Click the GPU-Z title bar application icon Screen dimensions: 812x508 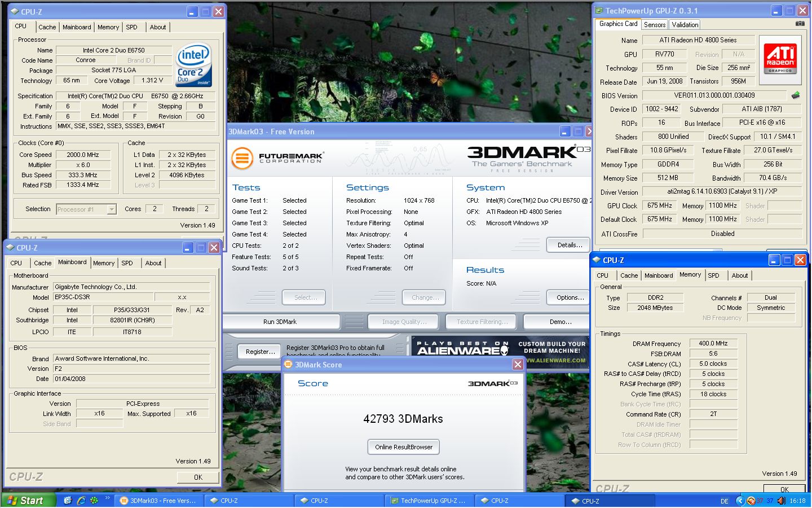pos(598,10)
